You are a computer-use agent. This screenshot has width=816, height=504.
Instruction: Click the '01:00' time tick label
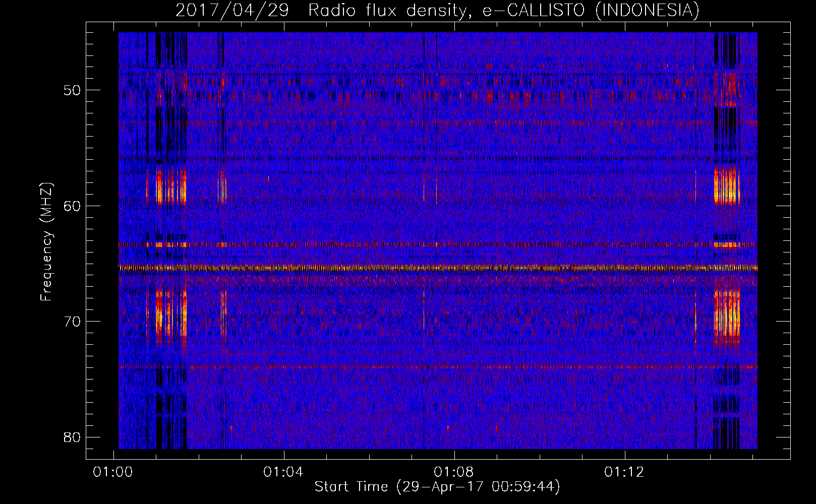pos(113,472)
